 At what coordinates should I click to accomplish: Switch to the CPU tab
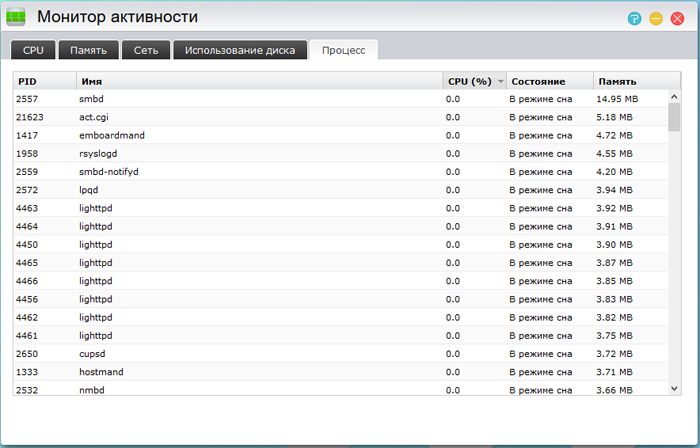click(33, 50)
